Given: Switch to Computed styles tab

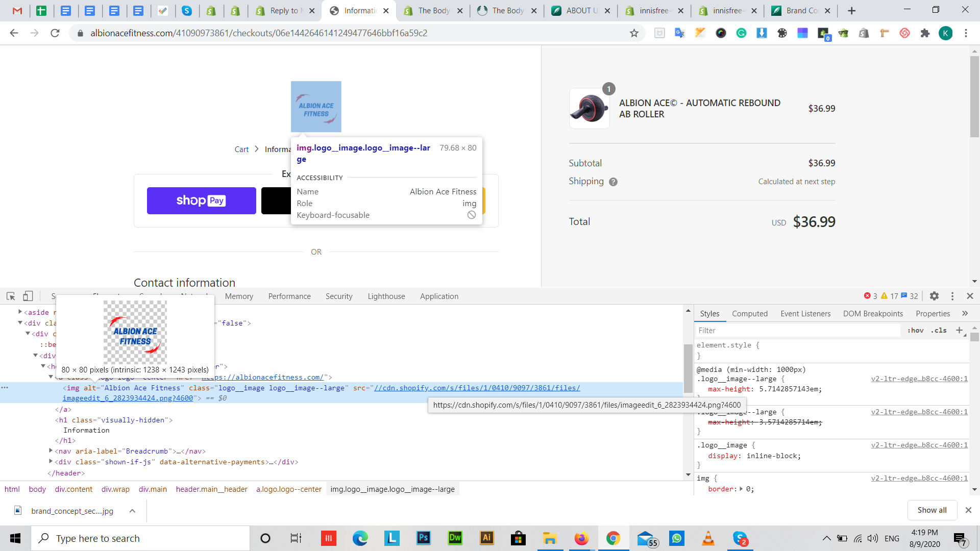Looking at the screenshot, I should [750, 313].
